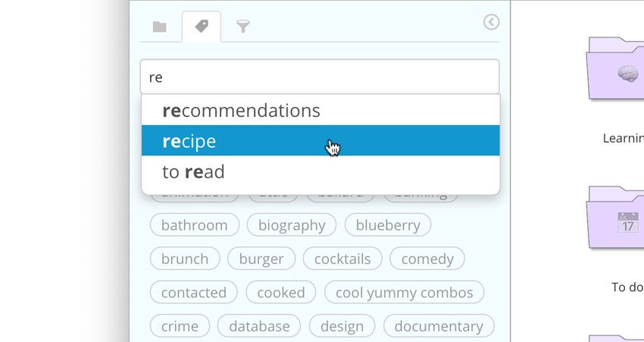Select the 'burger' tag
The height and width of the screenshot is (342, 644).
click(x=261, y=259)
